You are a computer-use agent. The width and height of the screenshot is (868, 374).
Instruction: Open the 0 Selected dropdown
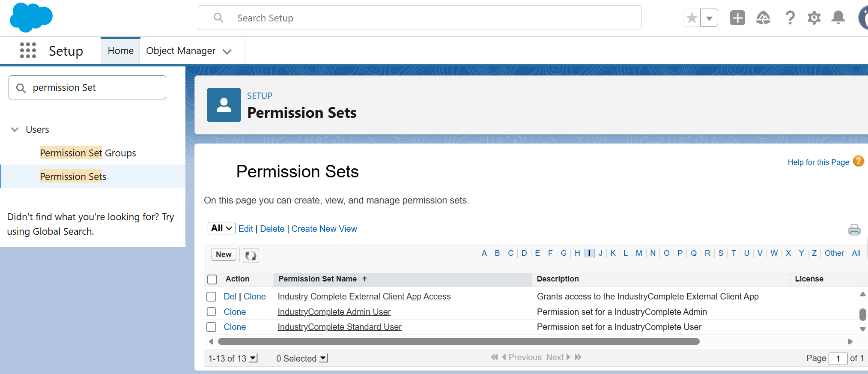(323, 358)
